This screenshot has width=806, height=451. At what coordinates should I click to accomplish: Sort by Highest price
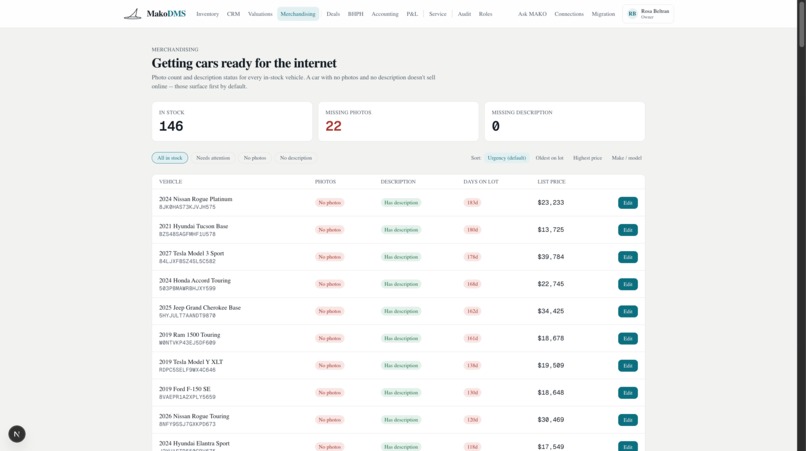[588, 158]
